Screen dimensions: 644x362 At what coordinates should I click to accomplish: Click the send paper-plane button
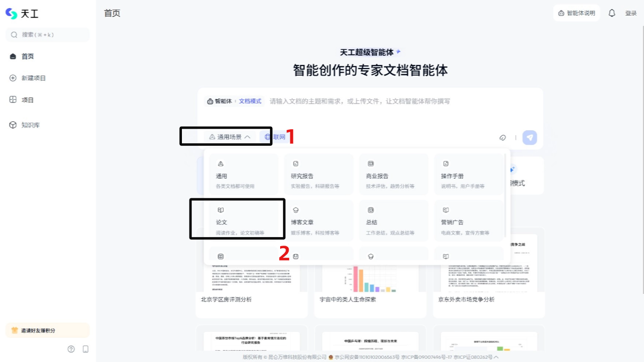pos(530,137)
